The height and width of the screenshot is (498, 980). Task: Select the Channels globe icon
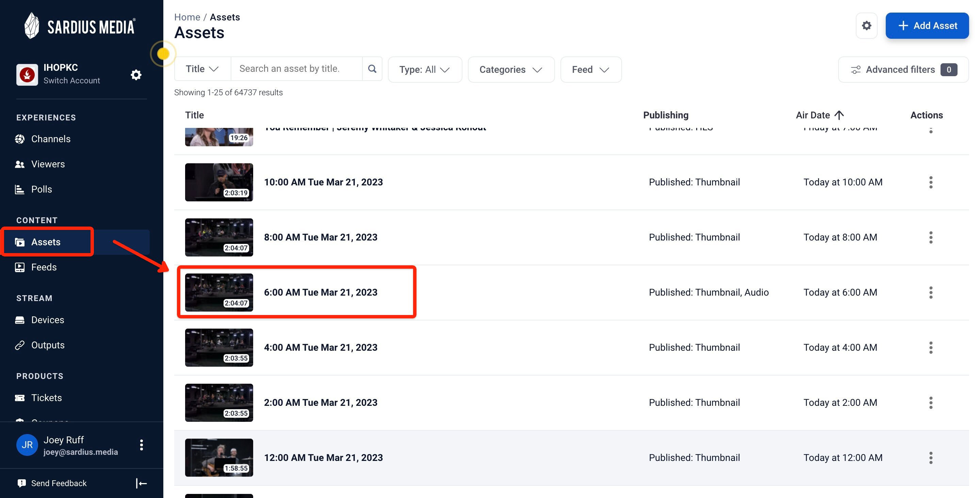point(20,139)
